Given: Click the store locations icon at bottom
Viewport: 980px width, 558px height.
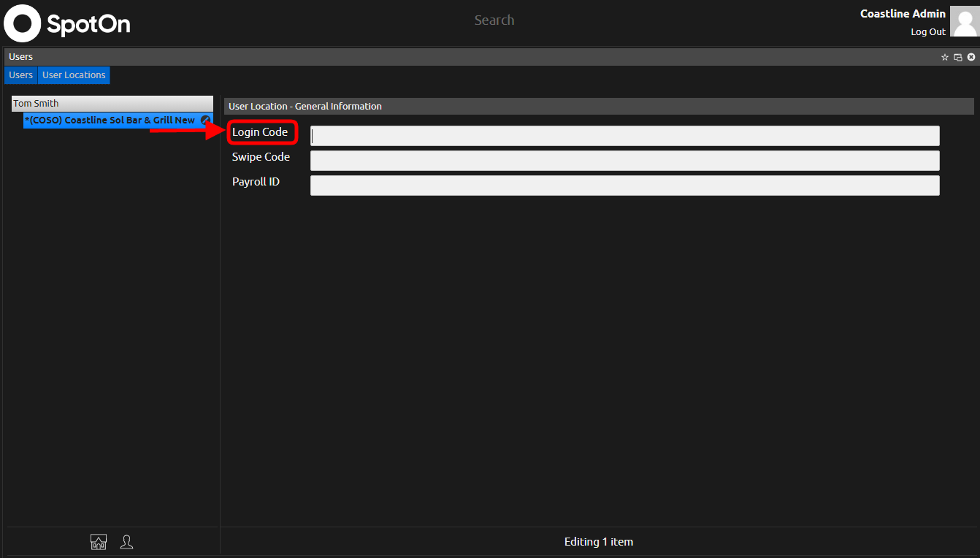Looking at the screenshot, I should [x=99, y=542].
